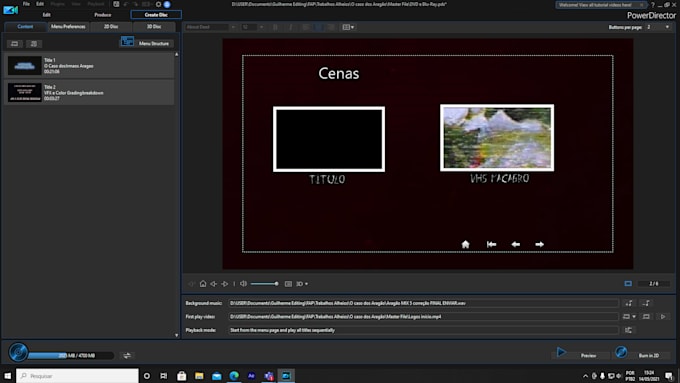Switch to the Menu Preferences tab
The height and width of the screenshot is (383, 680).
68,26
